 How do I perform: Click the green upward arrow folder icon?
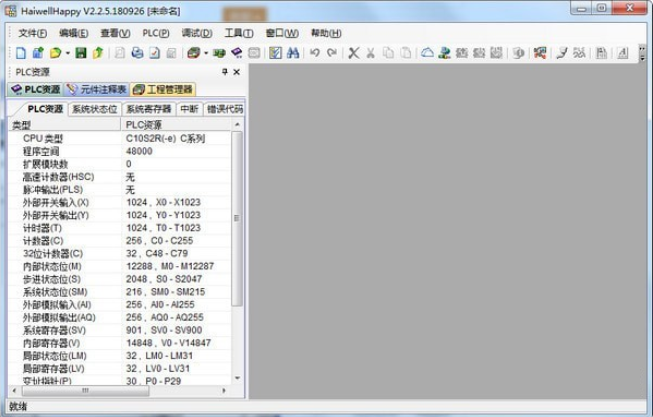click(98, 53)
